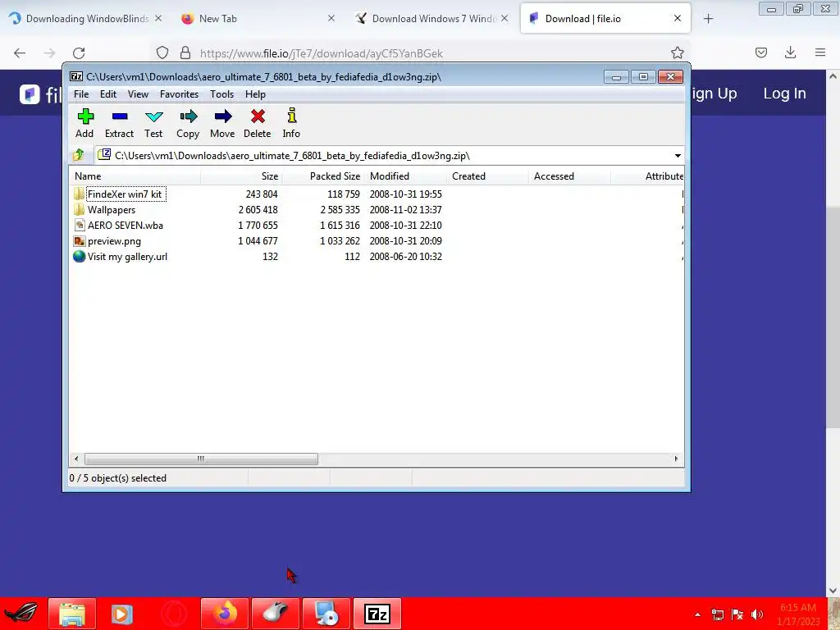840x630 pixels.
Task: Select the Wallpapers folder icon
Action: click(x=80, y=209)
